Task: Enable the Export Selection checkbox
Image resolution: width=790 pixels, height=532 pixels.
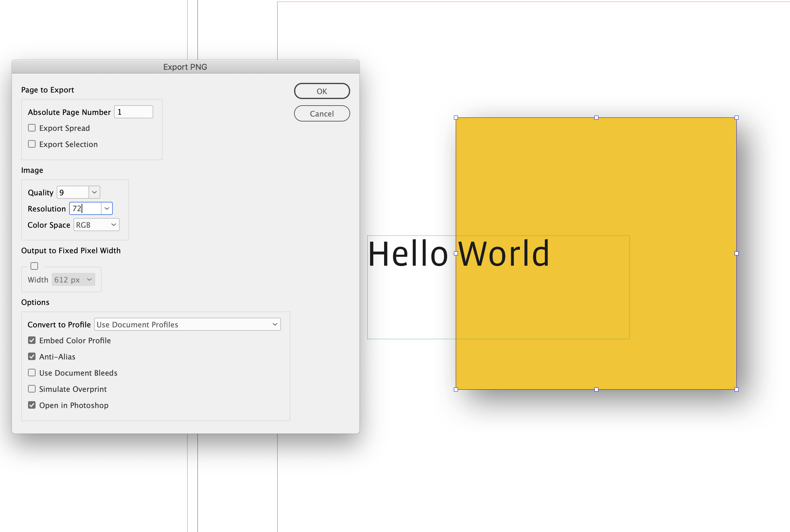Action: (x=31, y=144)
